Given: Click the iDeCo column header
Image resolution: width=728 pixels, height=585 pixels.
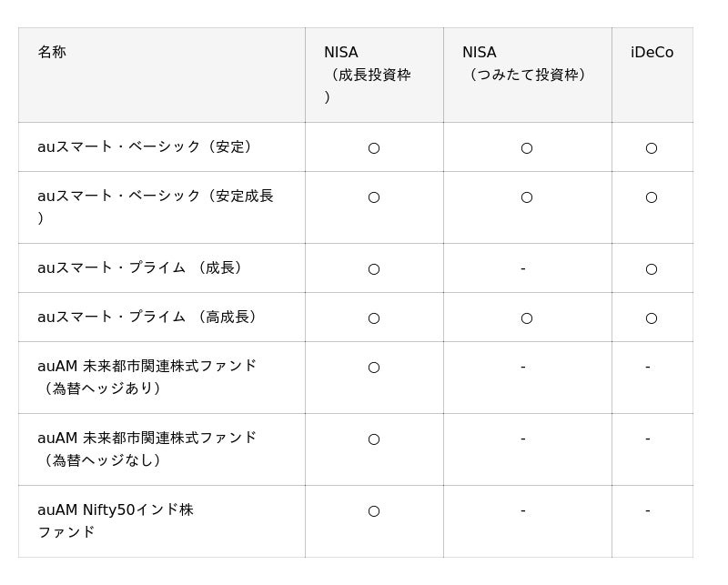Looking at the screenshot, I should click(x=652, y=53).
